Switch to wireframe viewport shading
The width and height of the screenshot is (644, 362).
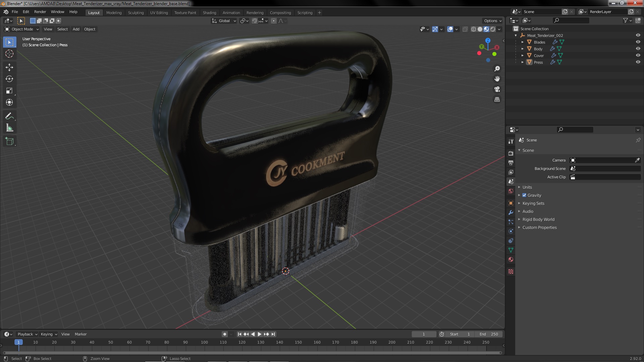click(x=474, y=29)
